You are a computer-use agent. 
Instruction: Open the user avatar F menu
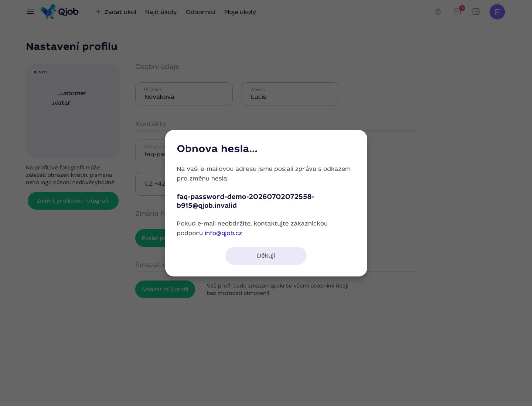497,12
